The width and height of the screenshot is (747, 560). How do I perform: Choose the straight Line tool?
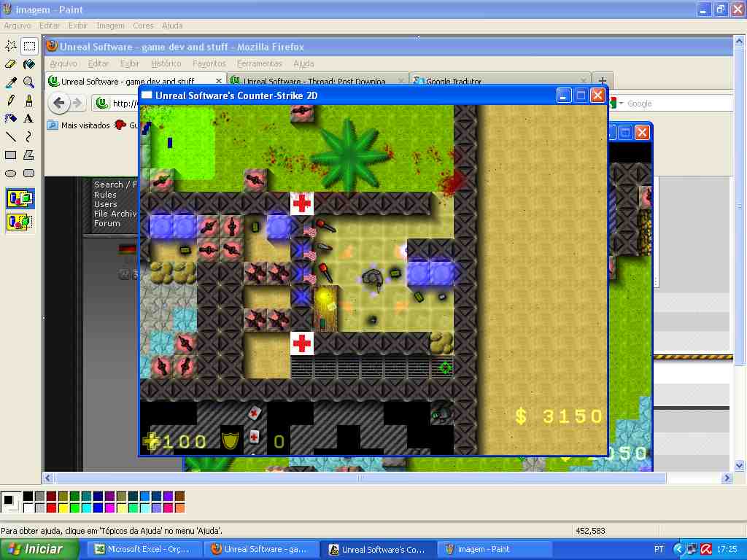pyautogui.click(x=11, y=136)
